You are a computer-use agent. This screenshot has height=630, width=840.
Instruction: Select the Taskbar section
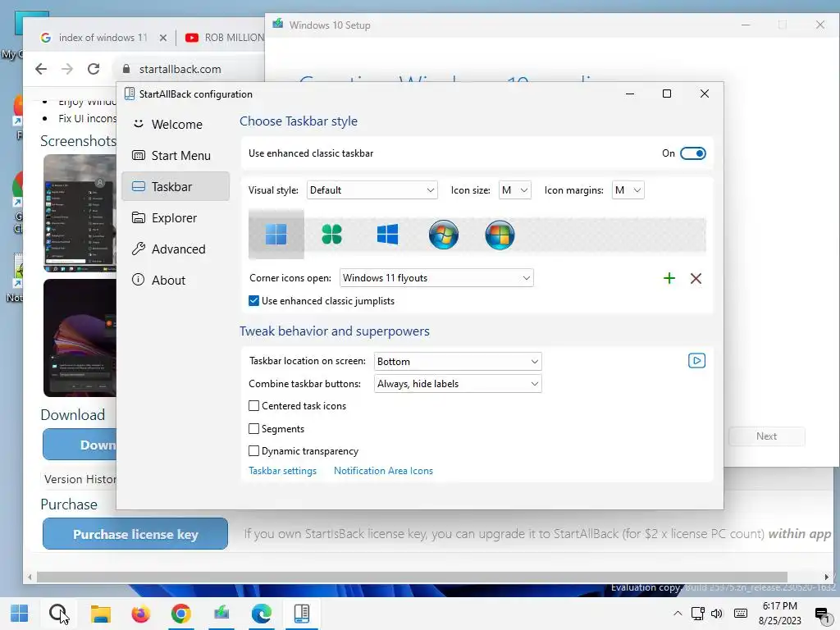pos(176,186)
